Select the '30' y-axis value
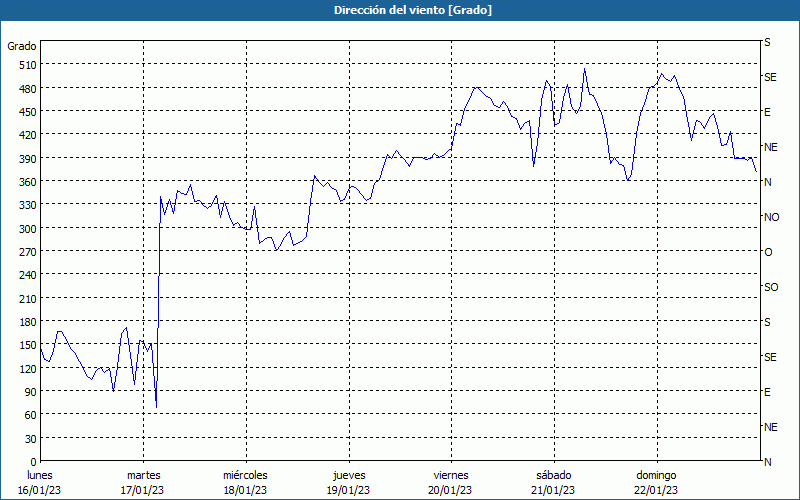This screenshot has height=500, width=800. click(31, 439)
